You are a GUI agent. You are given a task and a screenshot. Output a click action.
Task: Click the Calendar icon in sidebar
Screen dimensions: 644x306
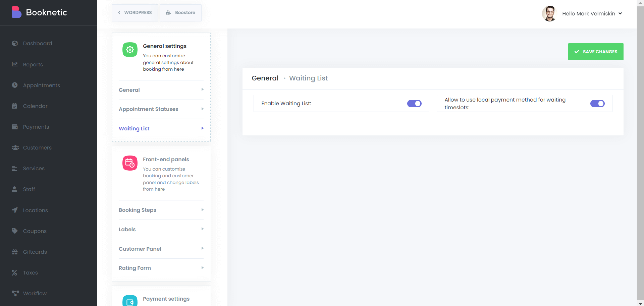[x=15, y=106]
